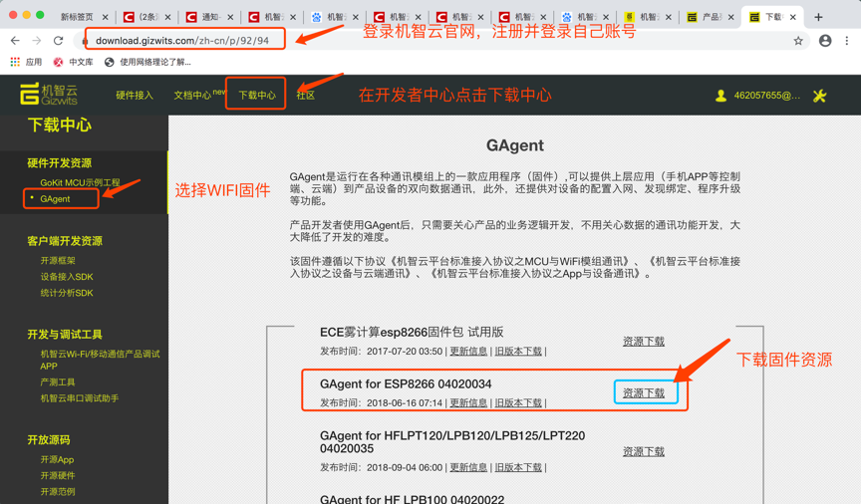
Task: Click the 开放源码 sidebar heading
Action: [x=48, y=440]
